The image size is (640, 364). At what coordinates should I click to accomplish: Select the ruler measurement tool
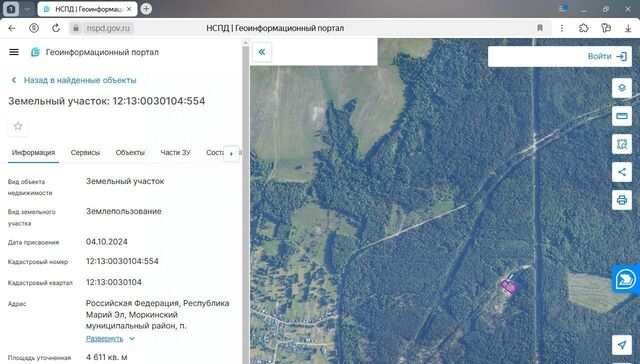point(622,116)
